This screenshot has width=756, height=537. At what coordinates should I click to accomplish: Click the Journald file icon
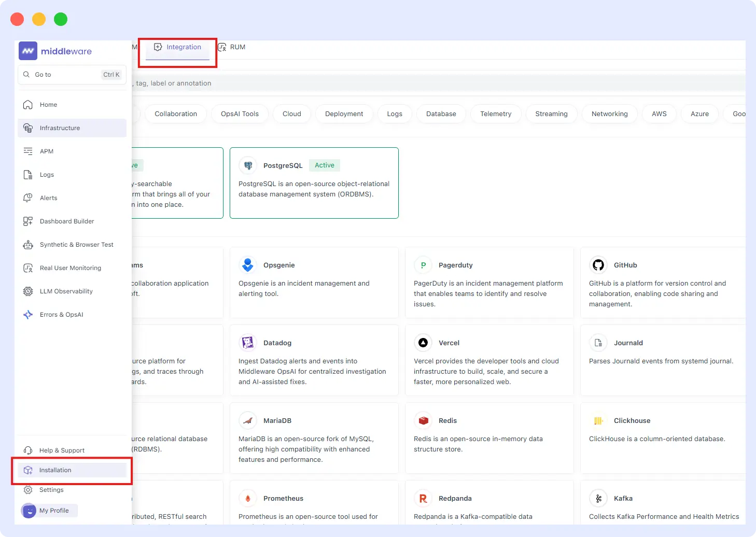pyautogui.click(x=598, y=343)
